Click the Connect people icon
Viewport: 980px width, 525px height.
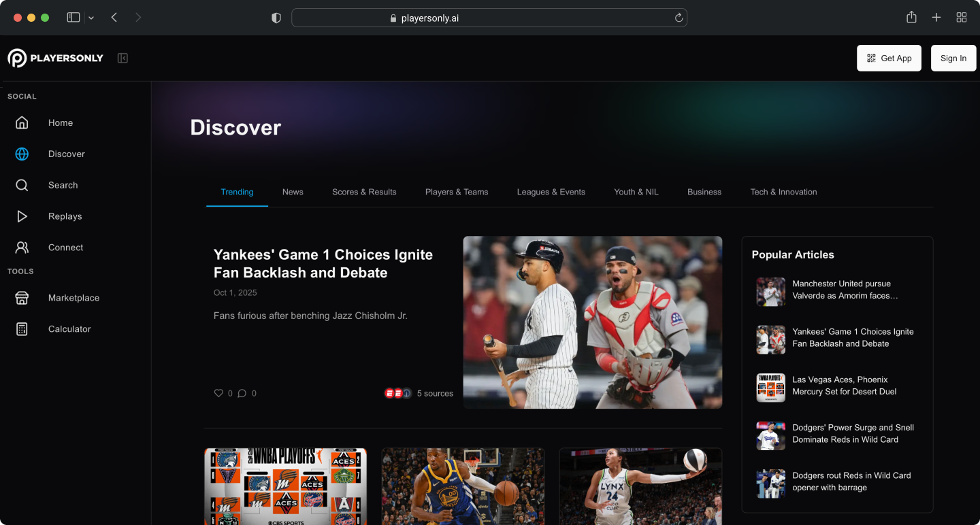(x=22, y=248)
